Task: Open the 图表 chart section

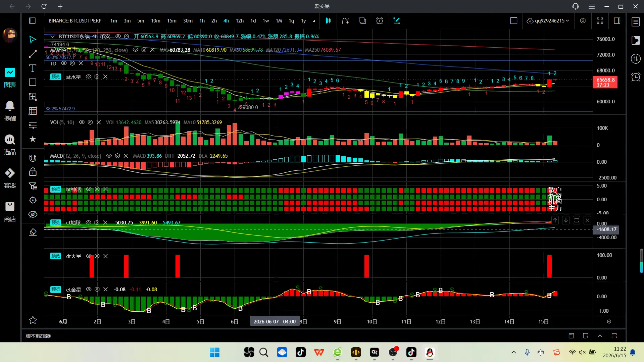Action: click(x=10, y=78)
